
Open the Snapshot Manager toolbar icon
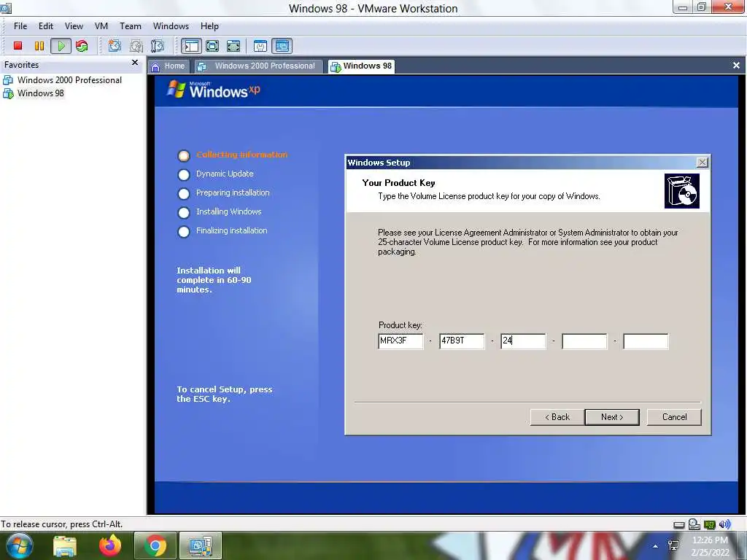coord(158,46)
